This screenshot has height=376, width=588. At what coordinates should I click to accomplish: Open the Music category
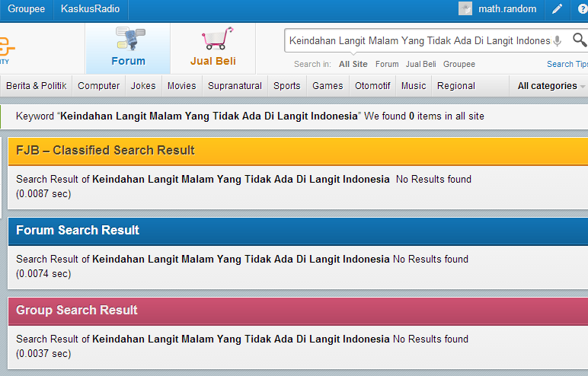click(x=414, y=86)
